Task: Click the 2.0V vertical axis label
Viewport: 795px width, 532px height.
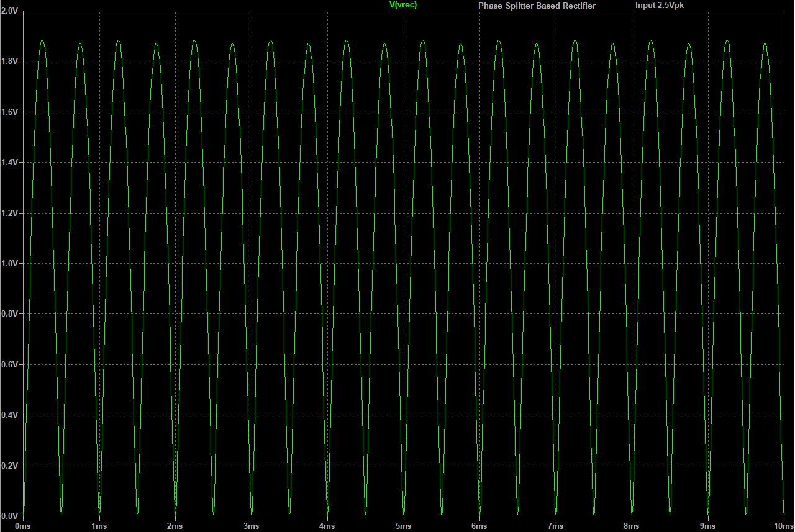Action: pos(10,11)
